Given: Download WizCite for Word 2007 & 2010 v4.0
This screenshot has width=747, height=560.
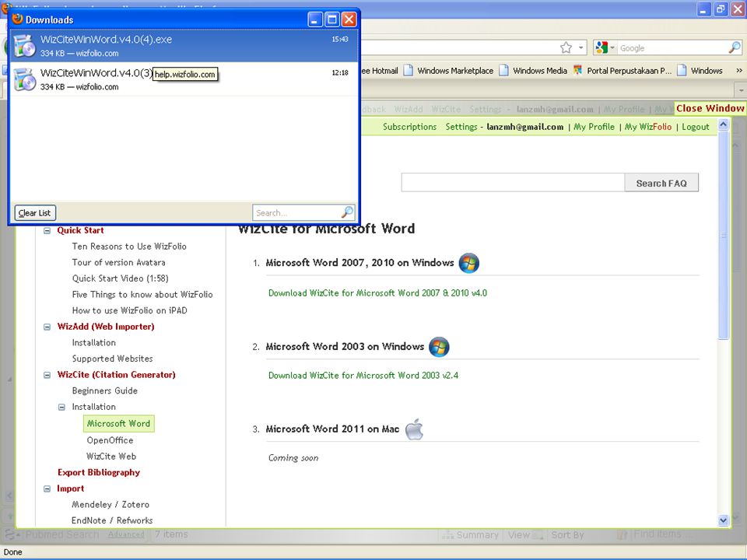Looking at the screenshot, I should [x=377, y=293].
